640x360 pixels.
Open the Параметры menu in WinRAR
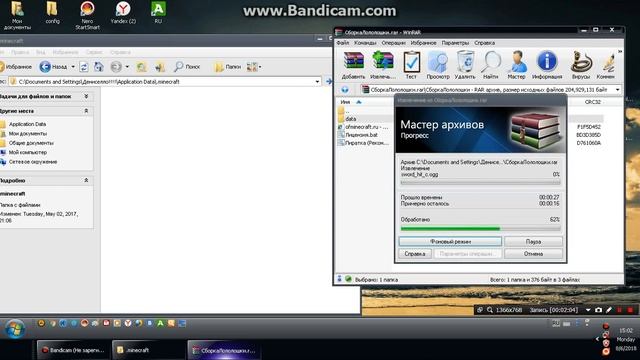455,42
